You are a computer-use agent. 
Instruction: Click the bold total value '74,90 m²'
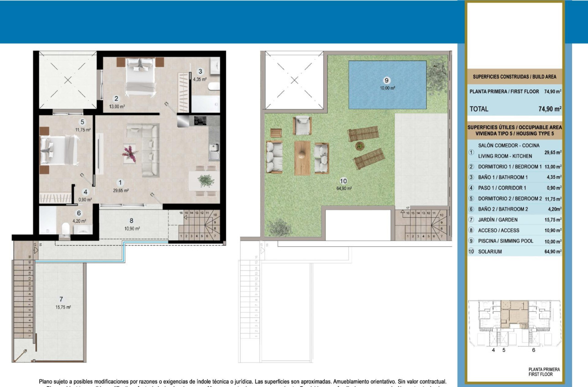550,109
